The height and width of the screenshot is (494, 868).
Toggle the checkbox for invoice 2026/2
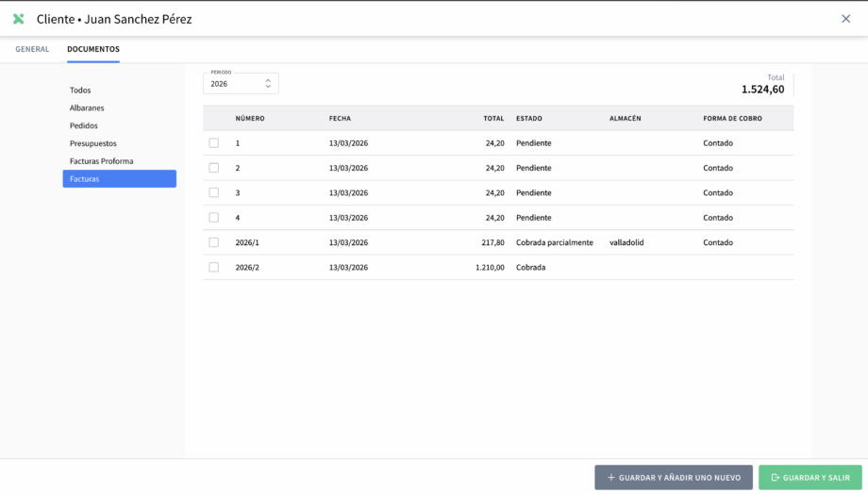coord(214,267)
